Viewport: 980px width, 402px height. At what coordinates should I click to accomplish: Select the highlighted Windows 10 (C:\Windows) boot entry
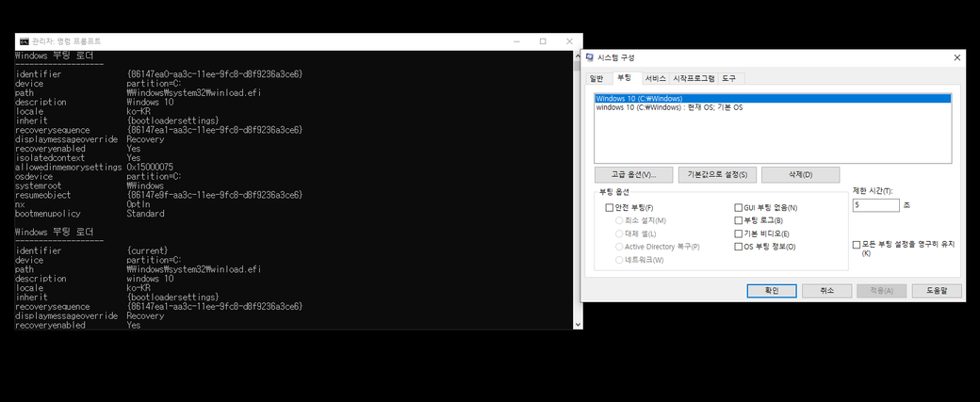(x=773, y=99)
